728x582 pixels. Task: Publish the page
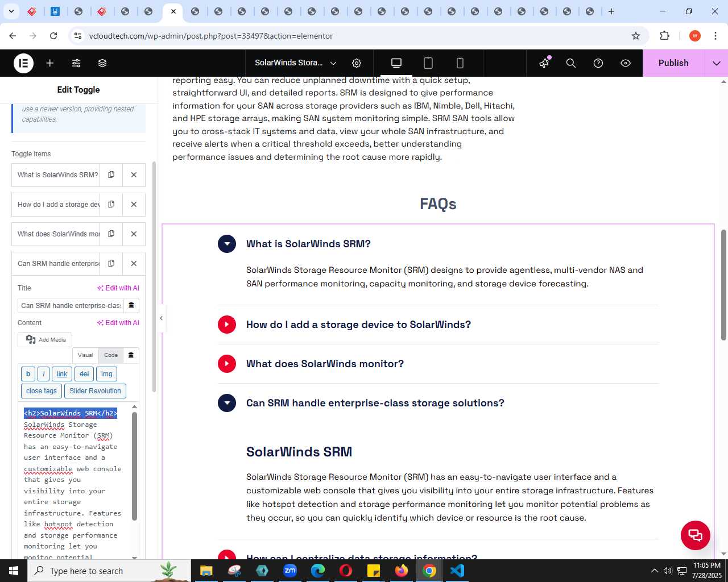673,63
